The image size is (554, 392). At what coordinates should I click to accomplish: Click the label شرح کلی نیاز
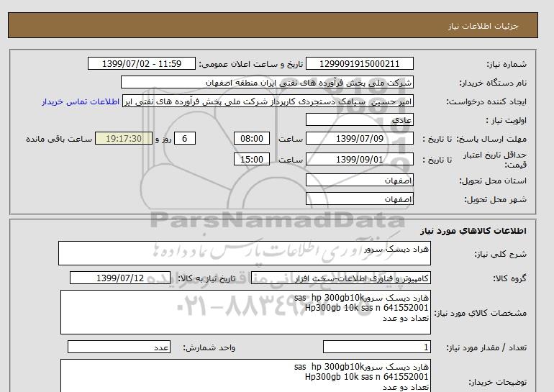click(500, 254)
